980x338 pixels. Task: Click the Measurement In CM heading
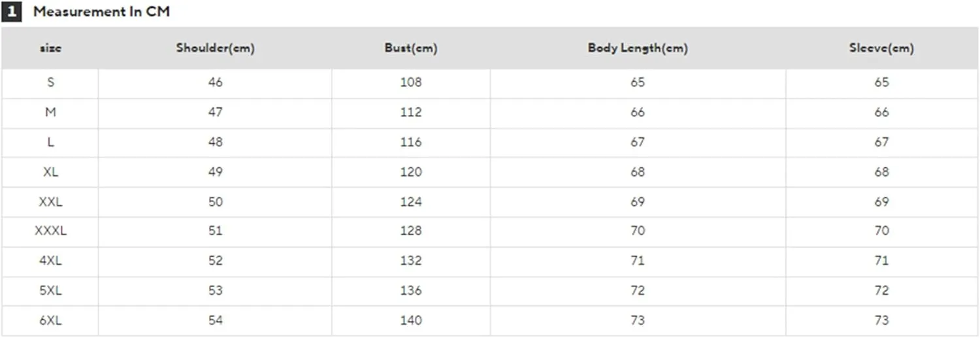[x=101, y=12]
